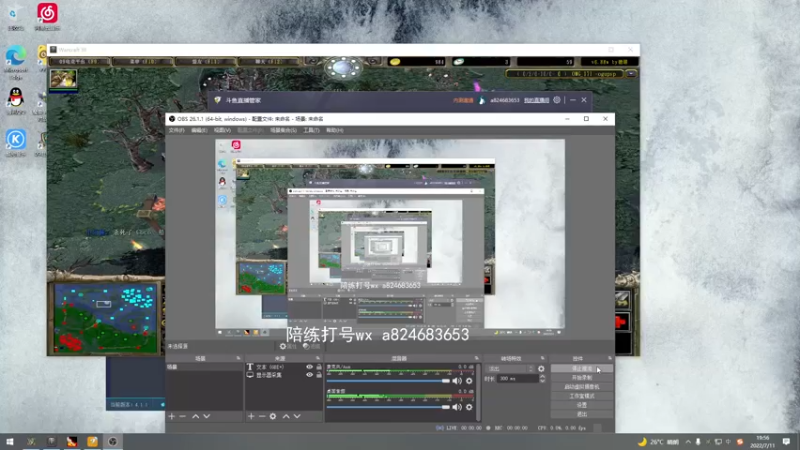Open the scene transition properties gear icon
This screenshot has width=800, height=450.
click(x=541, y=368)
